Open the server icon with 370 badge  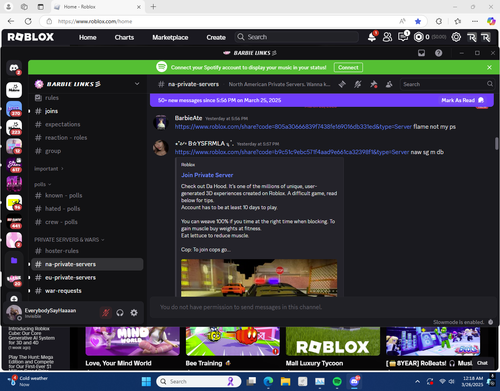14,109
